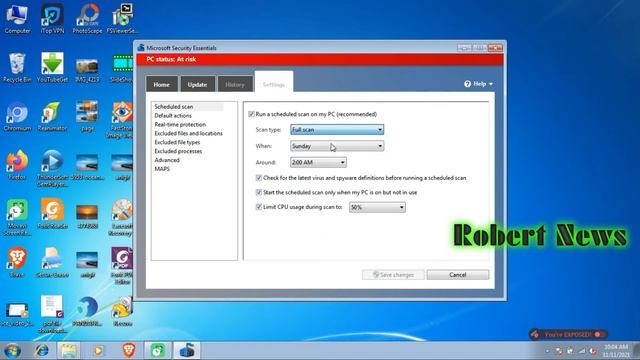Click the Cancel button

coord(458,275)
